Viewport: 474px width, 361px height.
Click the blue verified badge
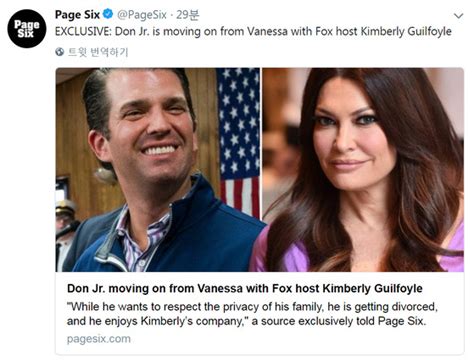(x=108, y=14)
